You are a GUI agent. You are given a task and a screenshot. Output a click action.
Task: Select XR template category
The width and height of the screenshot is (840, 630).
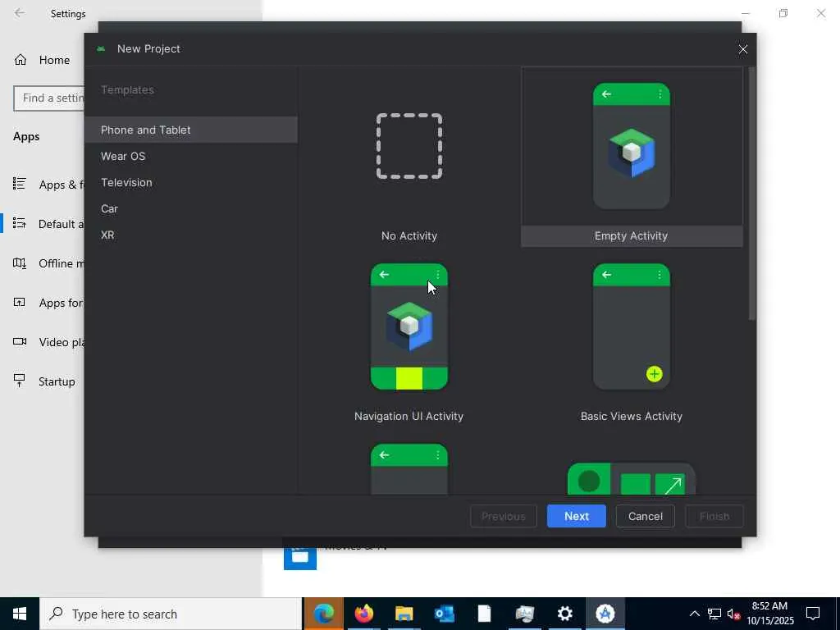click(190, 235)
